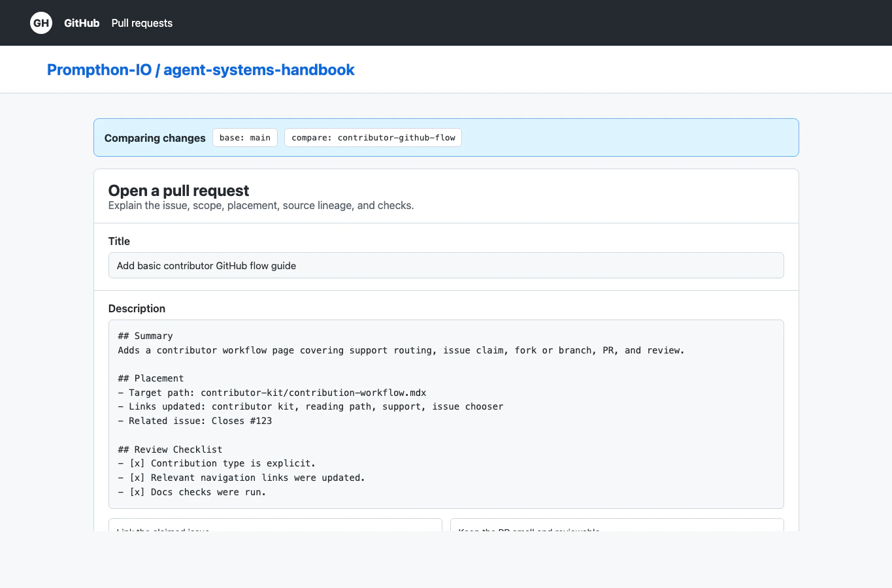This screenshot has height=588, width=892.
Task: Click the GH logo icon
Action: pos(41,23)
